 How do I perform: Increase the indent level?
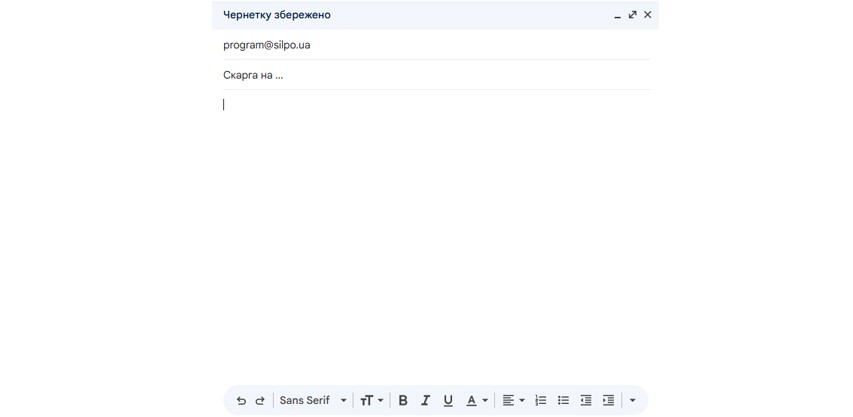[608, 401]
